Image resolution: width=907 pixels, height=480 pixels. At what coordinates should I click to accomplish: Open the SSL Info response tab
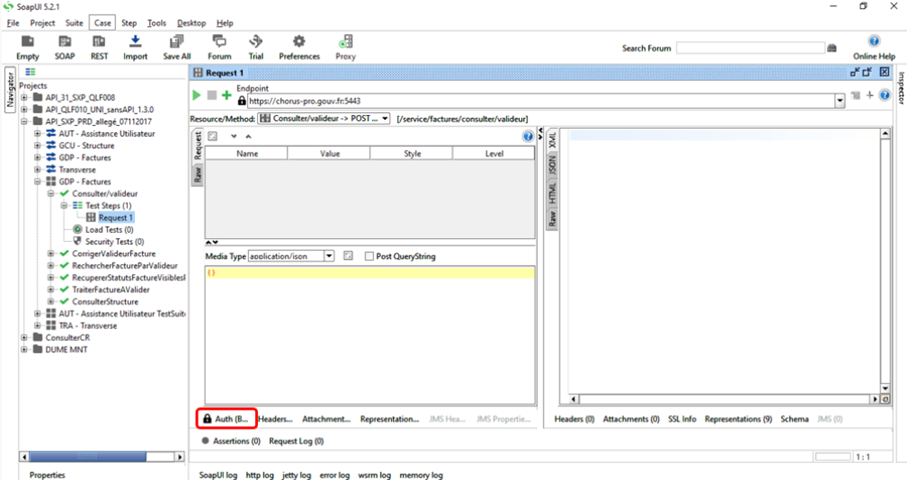(x=682, y=419)
